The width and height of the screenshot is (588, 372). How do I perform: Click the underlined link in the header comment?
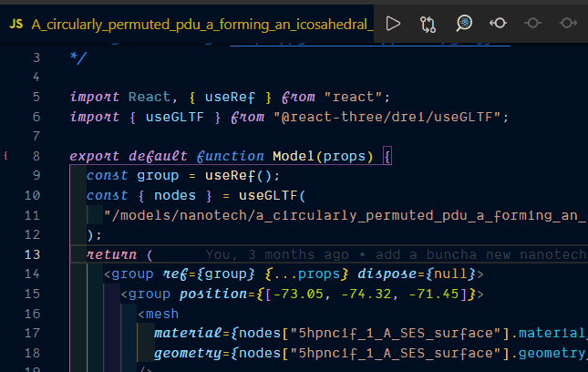pyautogui.click(x=370, y=45)
